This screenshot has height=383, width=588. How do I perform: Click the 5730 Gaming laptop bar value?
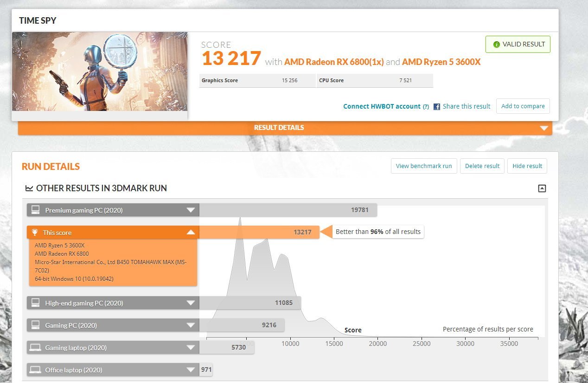point(238,347)
